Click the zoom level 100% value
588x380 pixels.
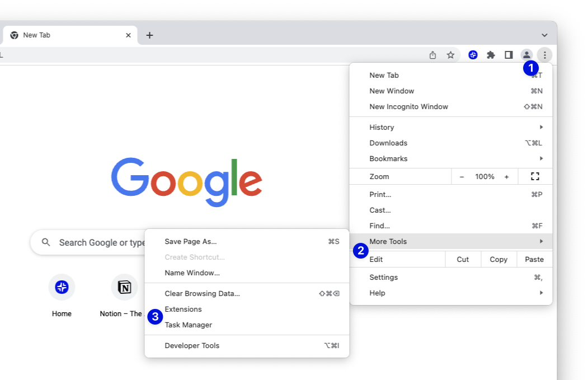[x=484, y=177]
